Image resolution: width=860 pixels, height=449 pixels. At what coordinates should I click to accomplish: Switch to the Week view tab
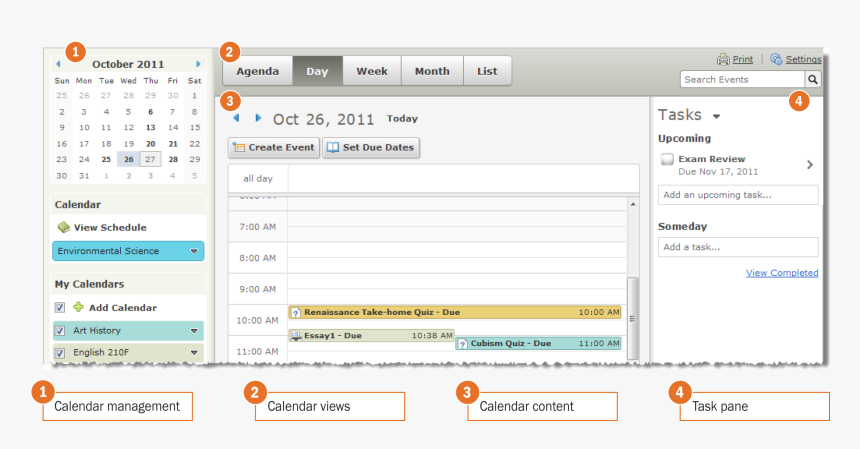[372, 71]
